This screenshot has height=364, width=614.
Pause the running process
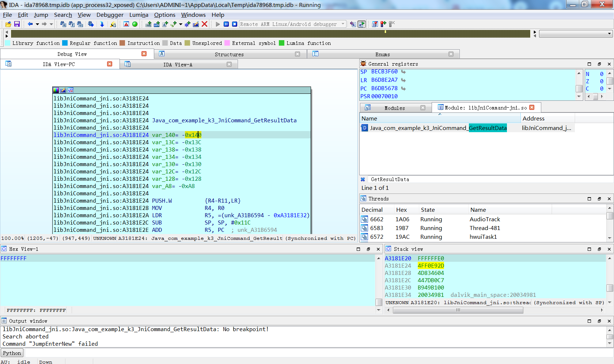pos(226,24)
